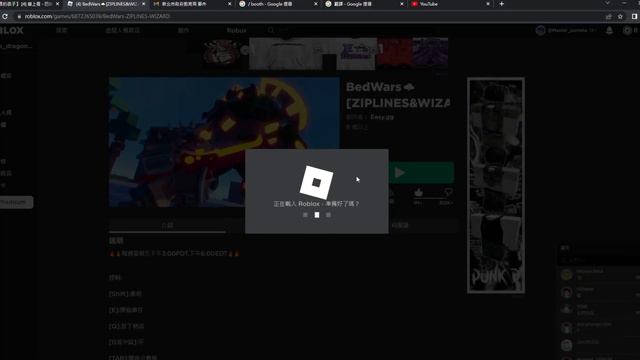This screenshot has height=360, width=640.
Task: Open the browser side panel icon
Action: [634, 16]
